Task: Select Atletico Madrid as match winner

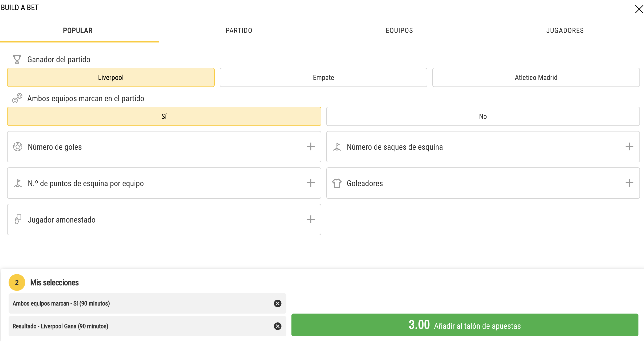Action: pos(536,77)
